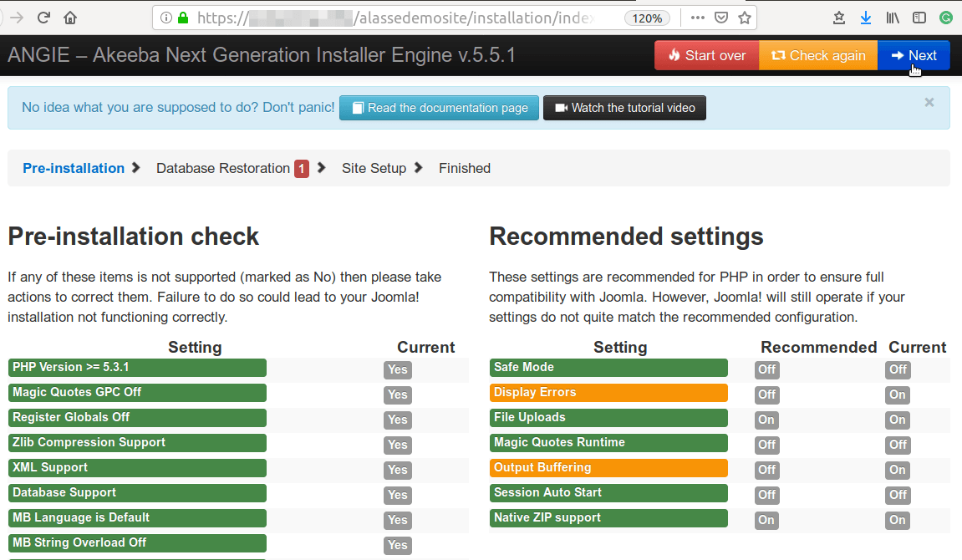Reset zoom using the 120% badge
The image size is (962, 560).
tap(647, 18)
